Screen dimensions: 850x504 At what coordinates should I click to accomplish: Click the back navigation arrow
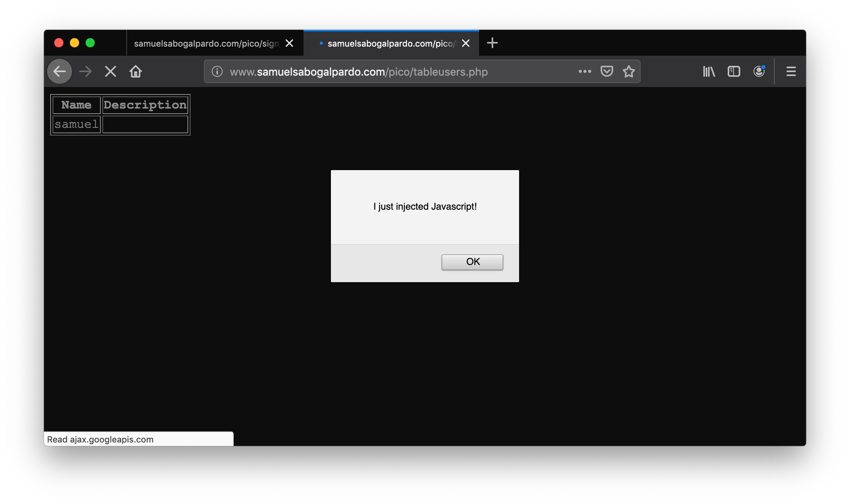click(60, 72)
